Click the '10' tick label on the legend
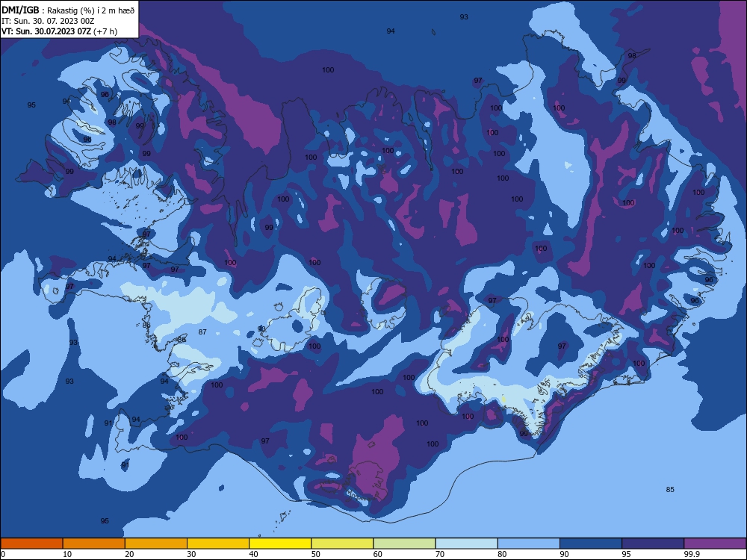 coord(67,554)
